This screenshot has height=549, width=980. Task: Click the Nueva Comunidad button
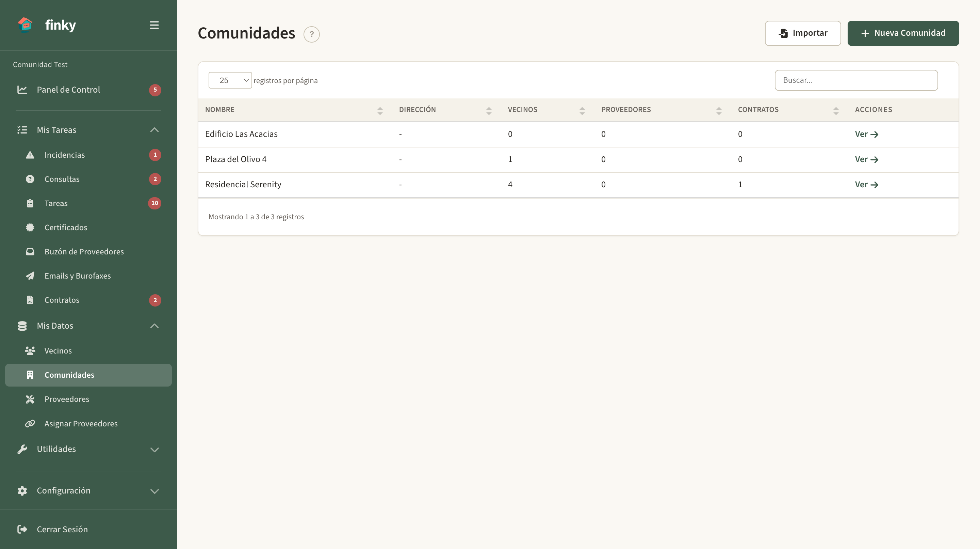pos(903,33)
